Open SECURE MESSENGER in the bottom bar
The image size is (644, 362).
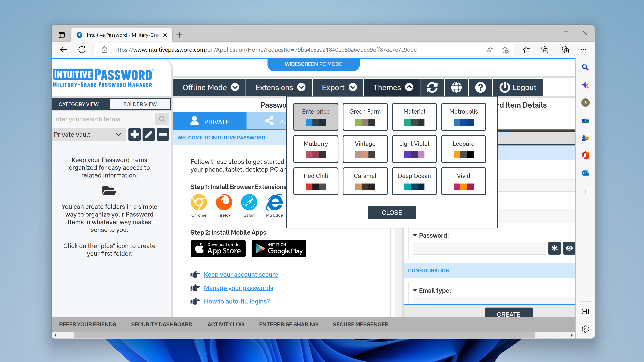click(x=361, y=324)
